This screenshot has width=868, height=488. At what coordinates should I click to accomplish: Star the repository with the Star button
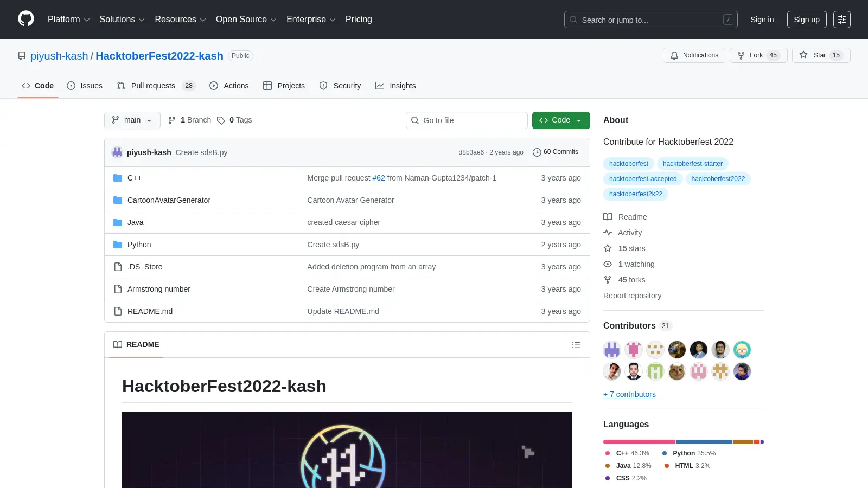pos(821,55)
